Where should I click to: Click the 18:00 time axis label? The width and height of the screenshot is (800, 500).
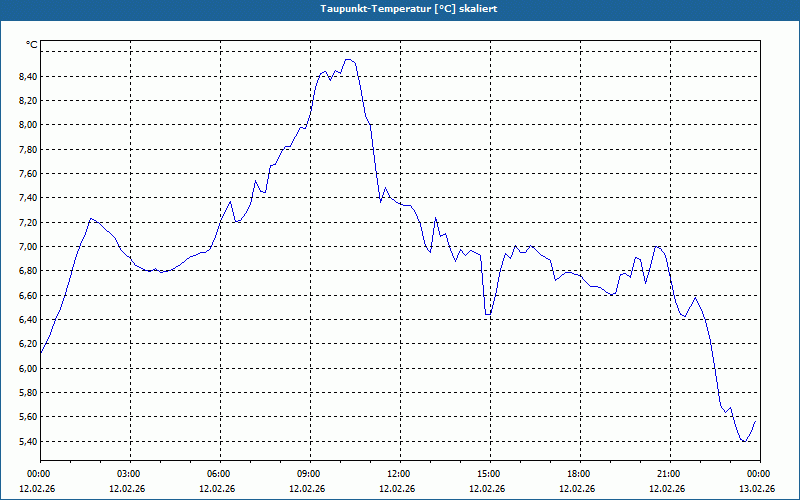pyautogui.click(x=580, y=474)
